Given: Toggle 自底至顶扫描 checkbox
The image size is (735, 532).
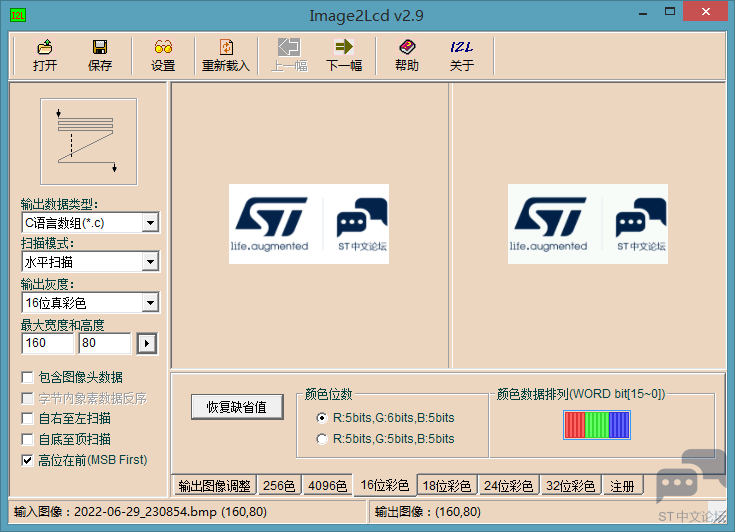Looking at the screenshot, I should (x=28, y=439).
